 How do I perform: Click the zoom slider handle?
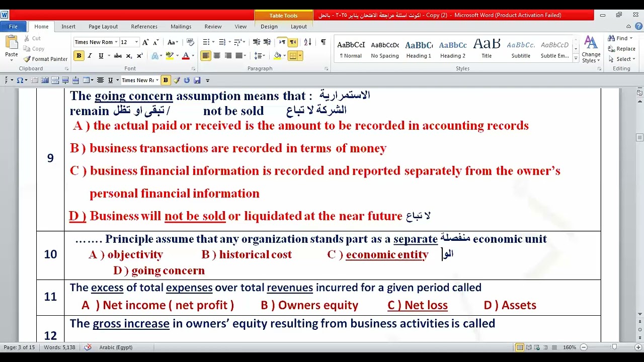click(614, 347)
